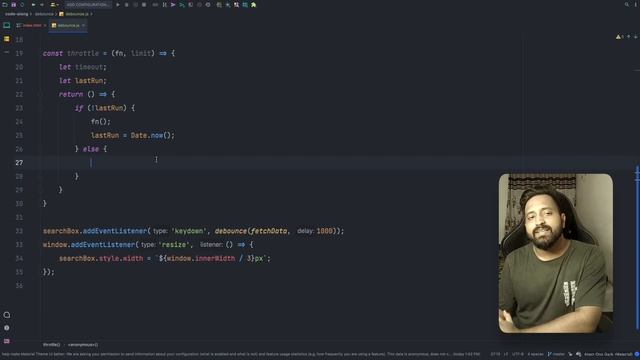Viewport: 640px width, 360px height.
Task: Click the Stop button in the toolbar
Action: click(144, 5)
